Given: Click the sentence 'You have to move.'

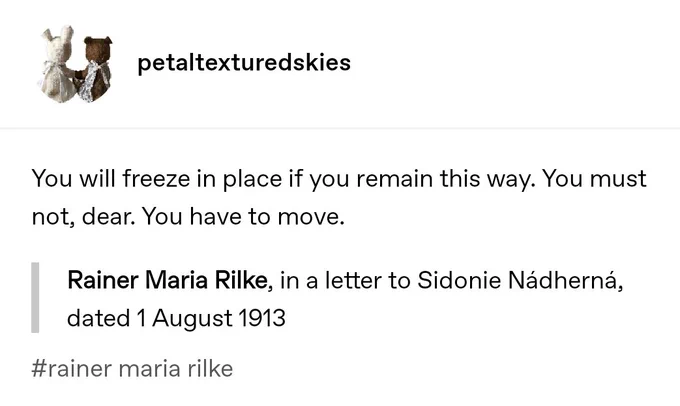Looking at the screenshot, I should [x=243, y=216].
